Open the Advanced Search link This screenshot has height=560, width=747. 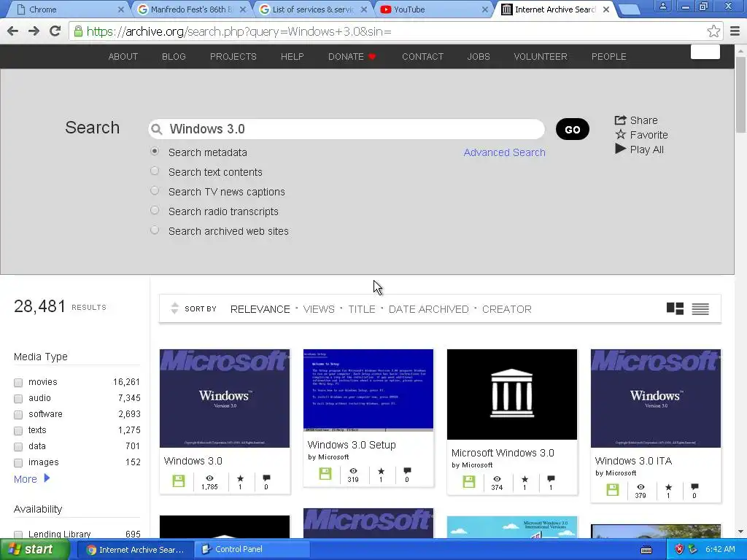pyautogui.click(x=505, y=152)
